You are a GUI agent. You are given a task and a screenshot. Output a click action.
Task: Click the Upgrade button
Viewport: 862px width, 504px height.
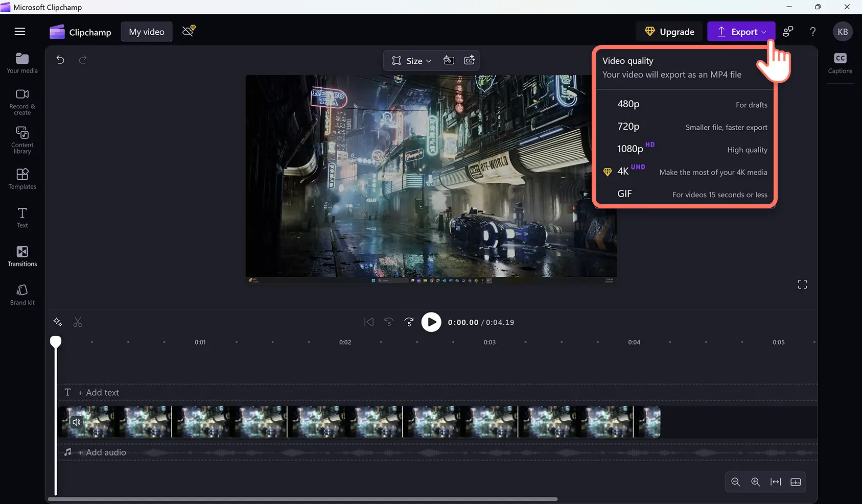(669, 32)
